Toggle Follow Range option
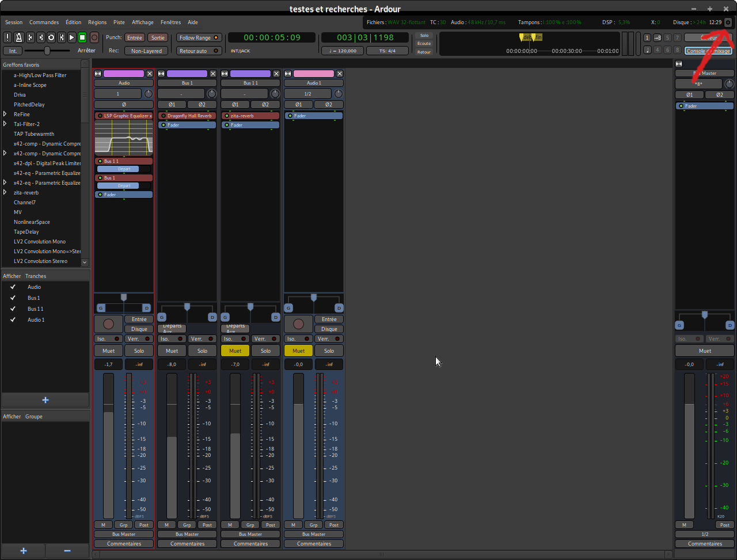 (199, 37)
